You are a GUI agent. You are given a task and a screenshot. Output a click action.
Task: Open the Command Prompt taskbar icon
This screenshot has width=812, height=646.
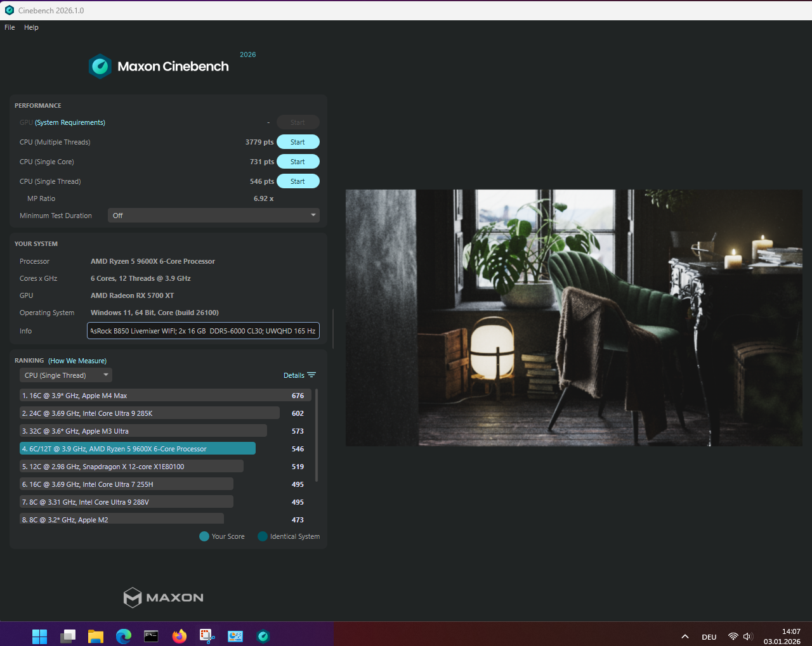[x=151, y=636]
